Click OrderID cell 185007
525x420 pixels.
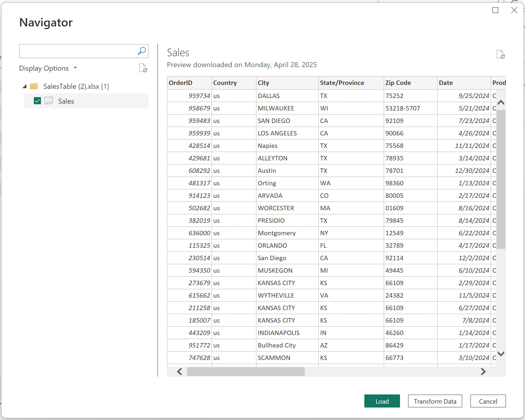coord(189,320)
